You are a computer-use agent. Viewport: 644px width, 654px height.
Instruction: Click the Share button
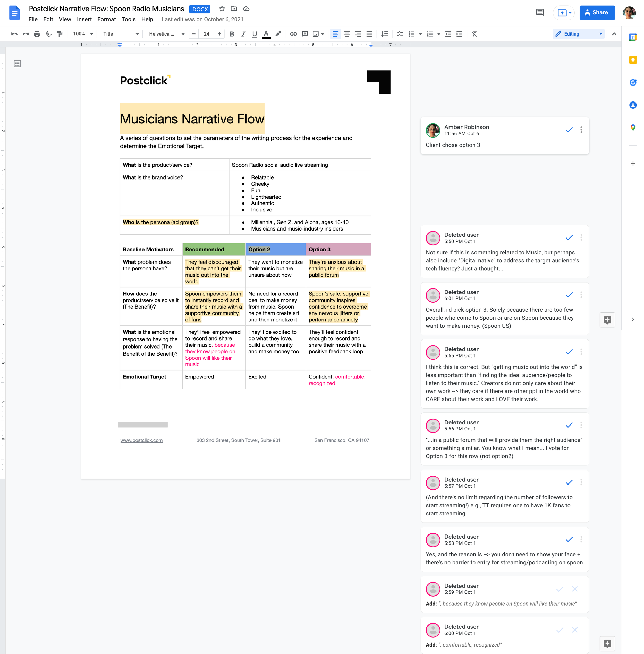click(597, 13)
